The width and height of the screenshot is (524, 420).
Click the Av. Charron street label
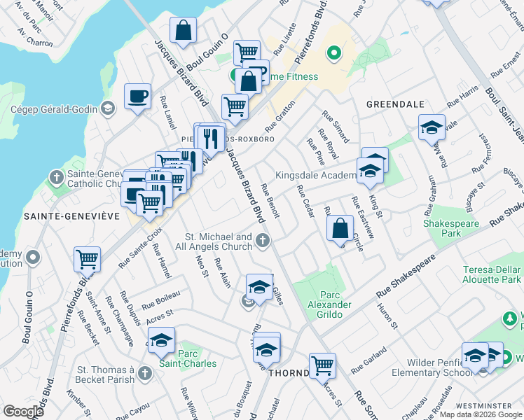click(35, 37)
